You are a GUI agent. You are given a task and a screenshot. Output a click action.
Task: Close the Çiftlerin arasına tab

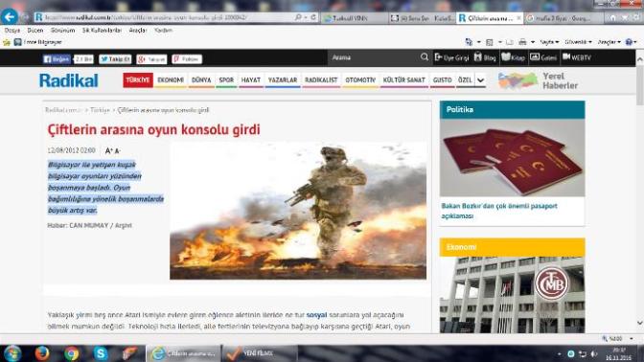point(518,18)
